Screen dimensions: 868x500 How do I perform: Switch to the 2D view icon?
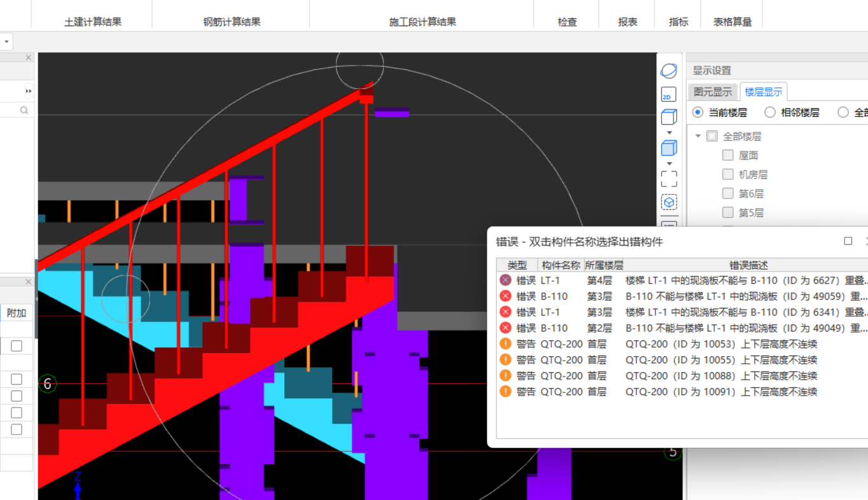668,95
